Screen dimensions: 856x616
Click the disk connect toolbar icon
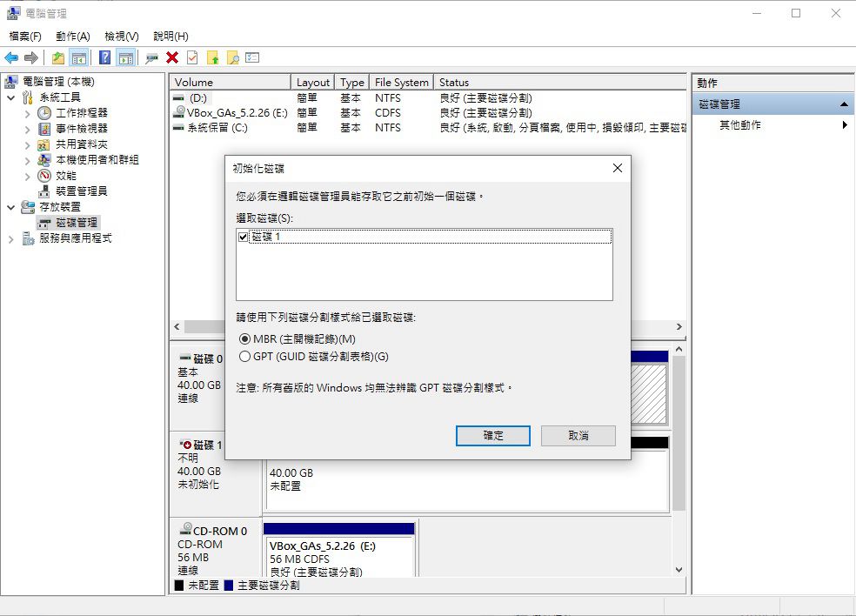[x=151, y=58]
